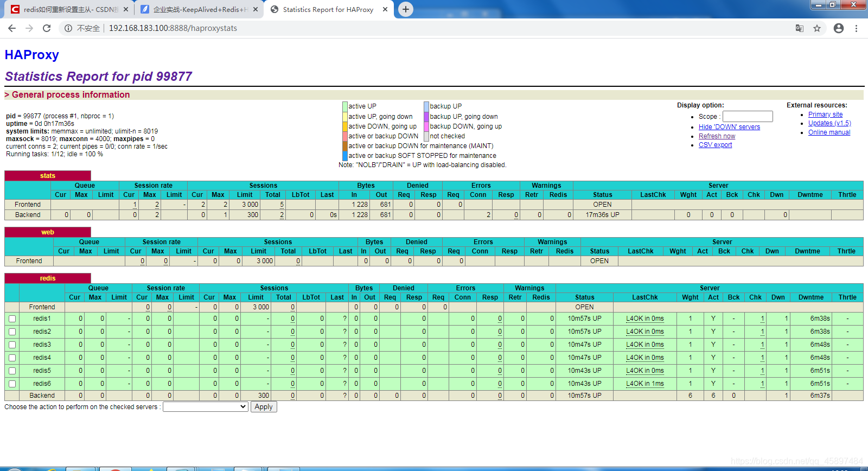Bookmark this page with the star
The image size is (868, 471).
[x=817, y=28]
